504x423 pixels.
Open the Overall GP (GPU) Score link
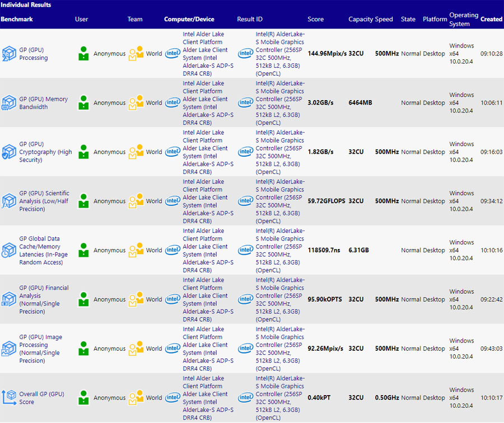(41, 398)
